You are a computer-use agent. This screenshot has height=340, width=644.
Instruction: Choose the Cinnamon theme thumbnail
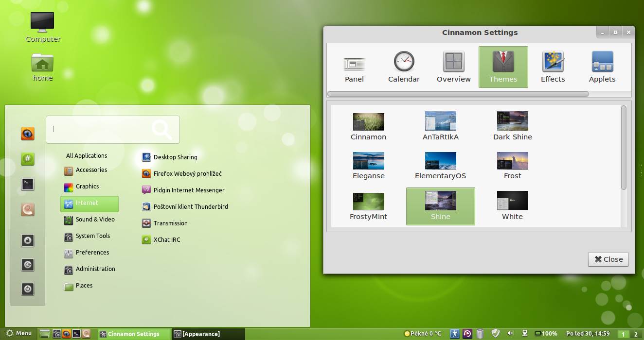pyautogui.click(x=368, y=127)
